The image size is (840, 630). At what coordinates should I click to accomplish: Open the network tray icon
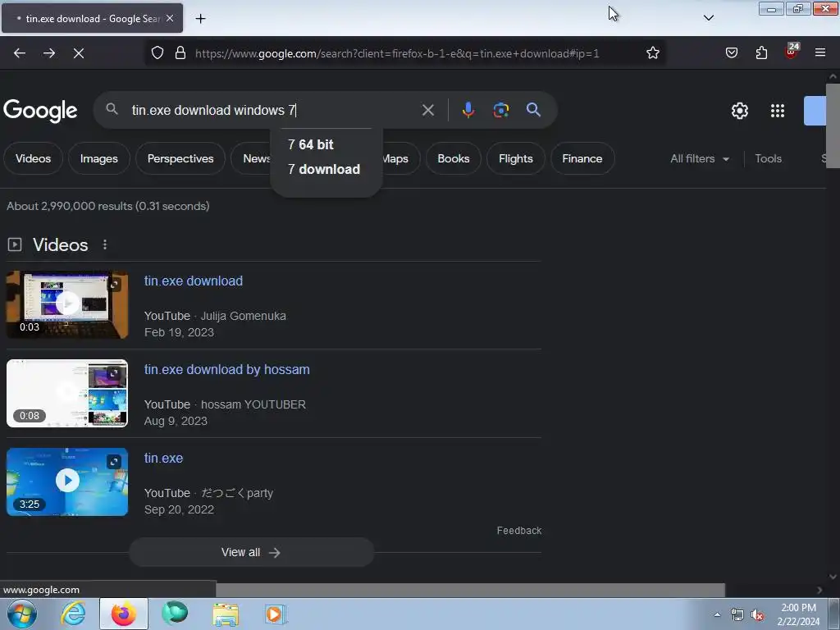pyautogui.click(x=737, y=615)
